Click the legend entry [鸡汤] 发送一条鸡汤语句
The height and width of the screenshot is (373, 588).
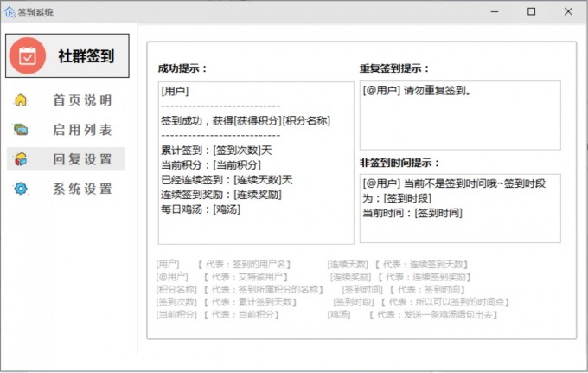pyautogui.click(x=412, y=314)
